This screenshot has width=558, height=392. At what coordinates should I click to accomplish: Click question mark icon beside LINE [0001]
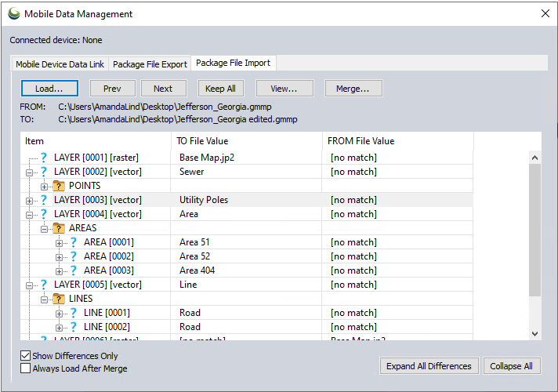click(74, 313)
